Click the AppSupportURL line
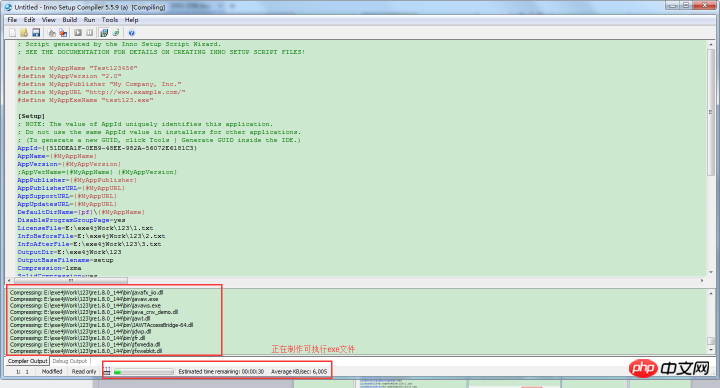Image resolution: width=720 pixels, height=388 pixels. click(67, 196)
